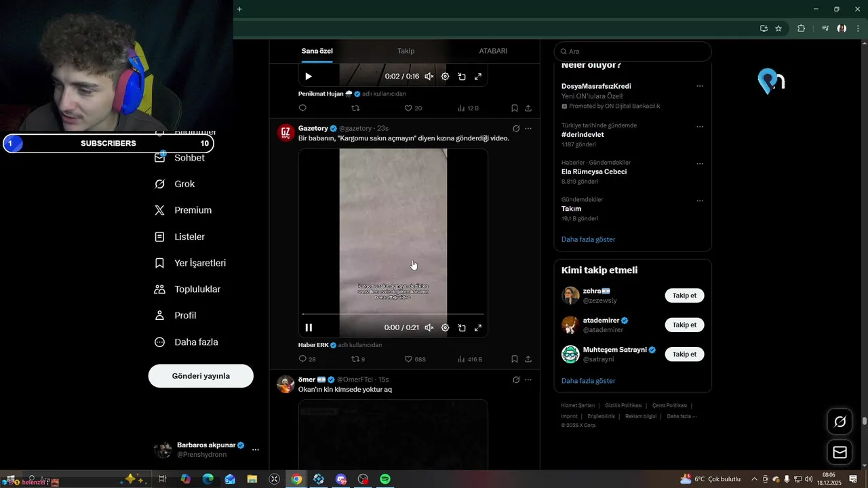
Task: Make the Gazetory video fullscreen
Action: pos(478,327)
